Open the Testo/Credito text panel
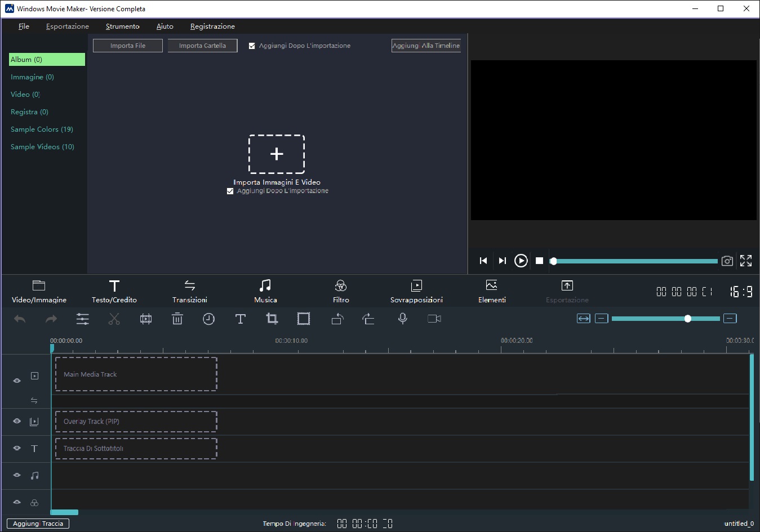Viewport: 760px width, 532px height. [x=114, y=292]
